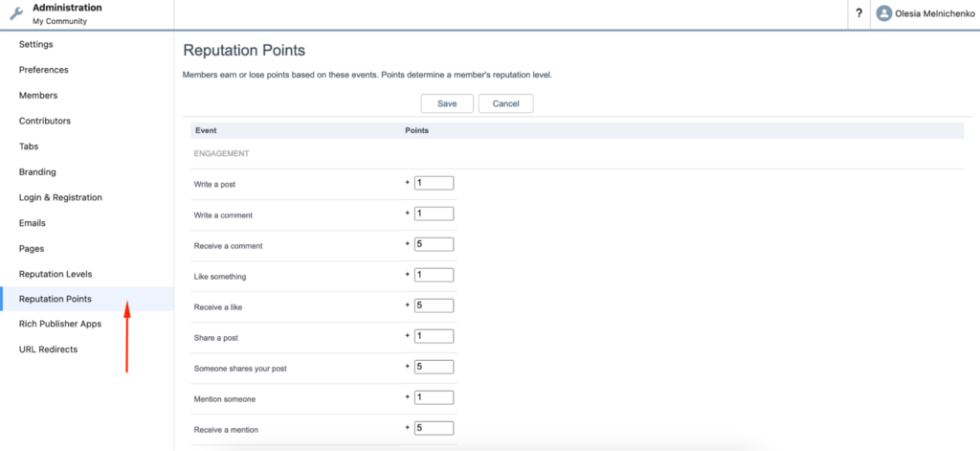This screenshot has height=451, width=980.
Task: Click the Write a post points field
Action: [434, 183]
